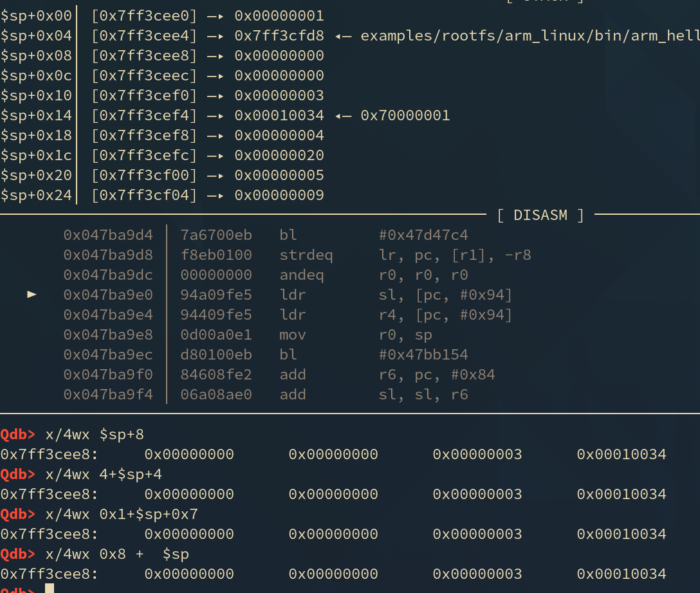Click the command x/4wx $sp+8
This screenshot has height=593, width=700.
(95, 435)
